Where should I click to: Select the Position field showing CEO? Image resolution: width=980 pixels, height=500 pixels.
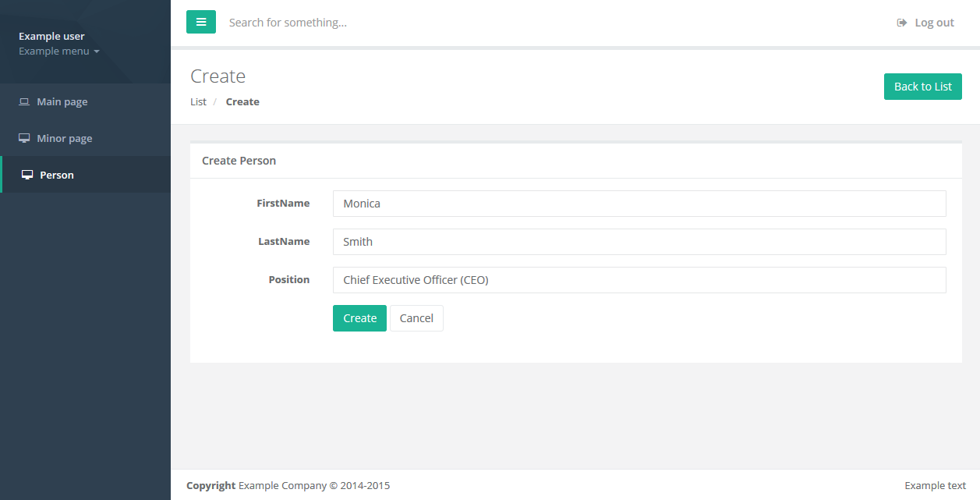(x=639, y=279)
